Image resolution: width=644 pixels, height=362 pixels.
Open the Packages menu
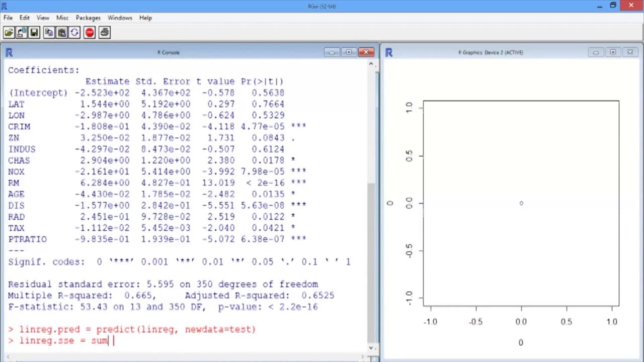coord(89,18)
